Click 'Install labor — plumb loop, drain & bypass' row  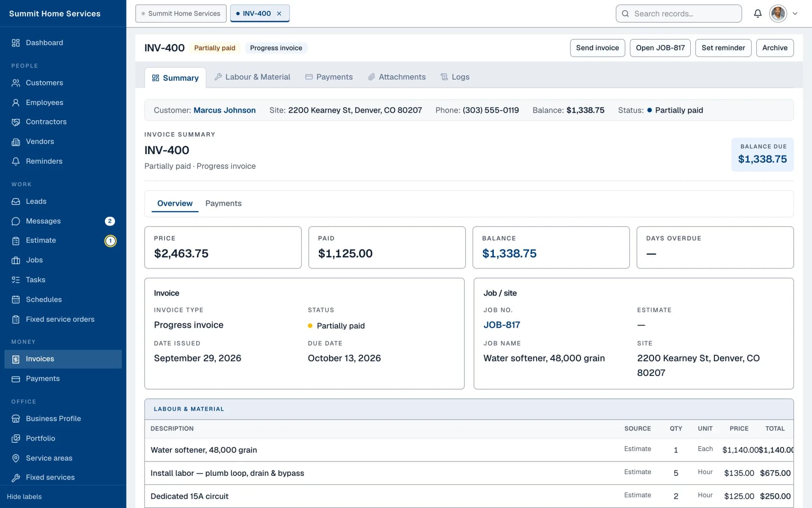[469, 473]
